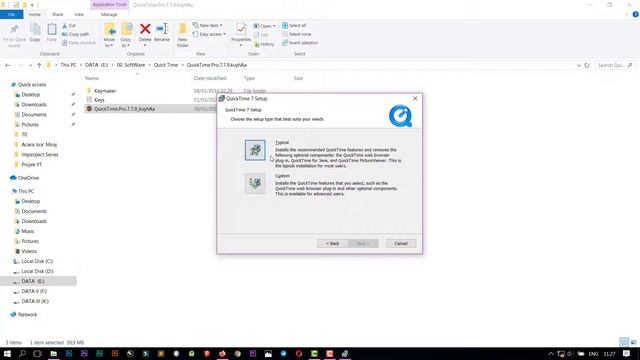Show hidden system tray icons
Image resolution: width=640 pixels, height=360 pixels.
pyautogui.click(x=551, y=354)
